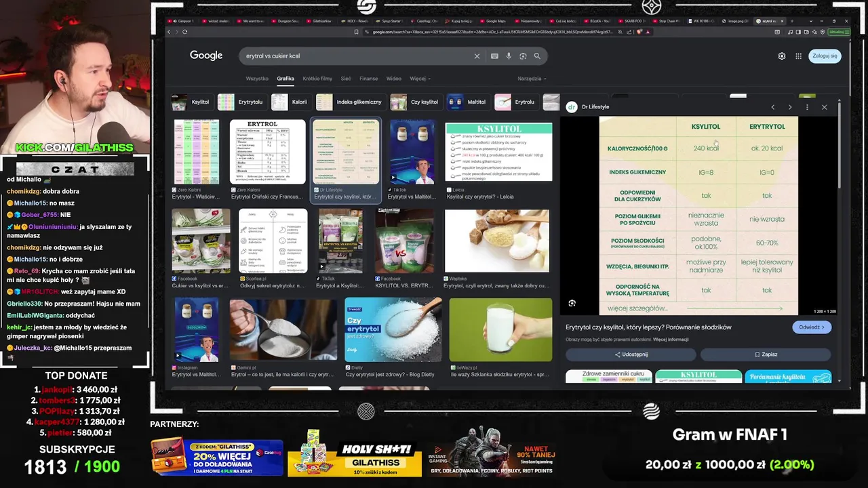
Task: Click the Udostępnij share button
Action: coord(631,354)
